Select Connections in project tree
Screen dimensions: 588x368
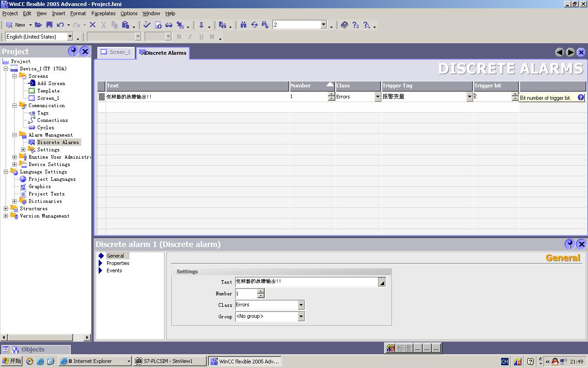click(x=52, y=120)
